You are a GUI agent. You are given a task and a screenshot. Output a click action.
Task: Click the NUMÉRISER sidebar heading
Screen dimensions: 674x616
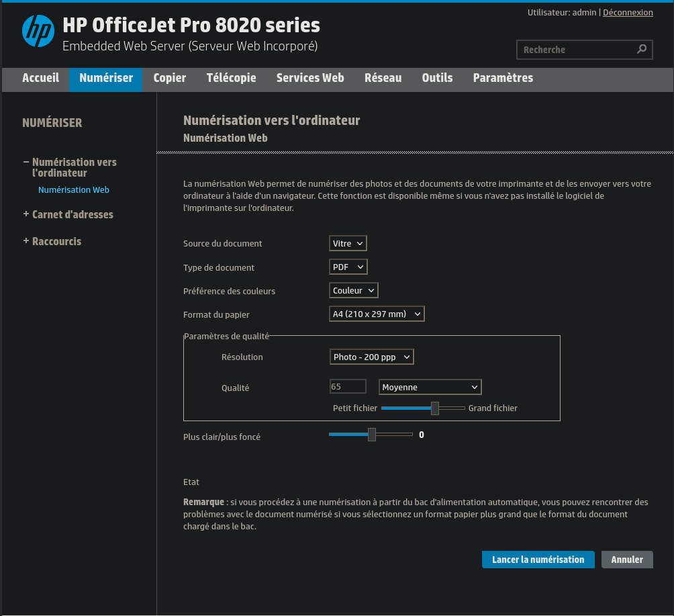pyautogui.click(x=52, y=123)
